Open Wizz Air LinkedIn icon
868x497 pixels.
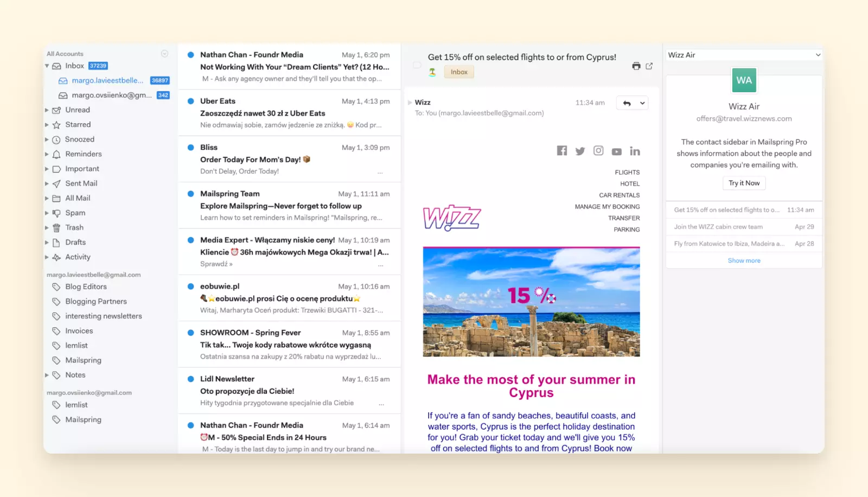click(635, 151)
